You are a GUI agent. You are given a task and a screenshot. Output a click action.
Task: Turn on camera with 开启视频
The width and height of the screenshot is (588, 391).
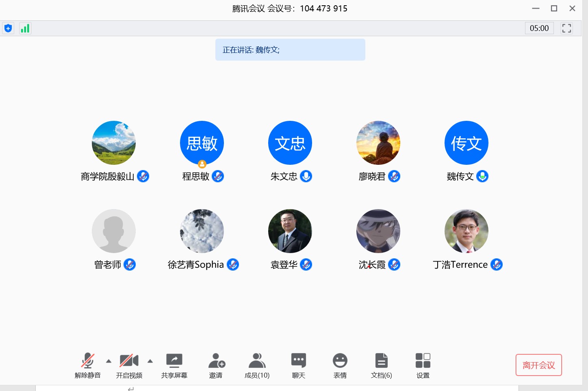[x=129, y=365]
